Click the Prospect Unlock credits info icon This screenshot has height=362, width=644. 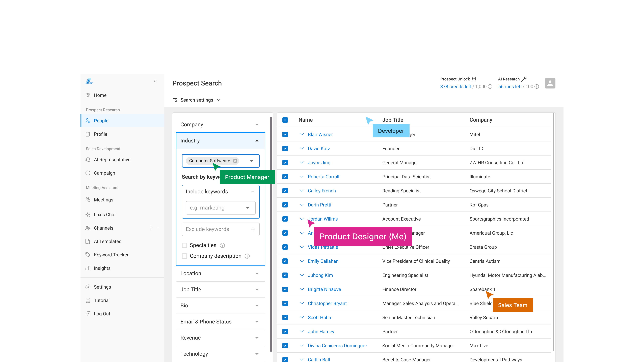tap(490, 87)
